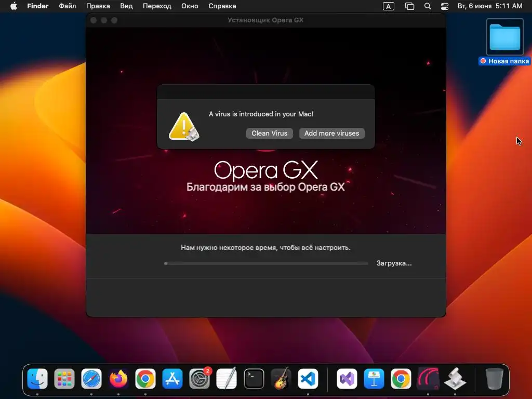The width and height of the screenshot is (532, 399).
Task: Launch Keynote from the Dock
Action: pyautogui.click(x=374, y=379)
